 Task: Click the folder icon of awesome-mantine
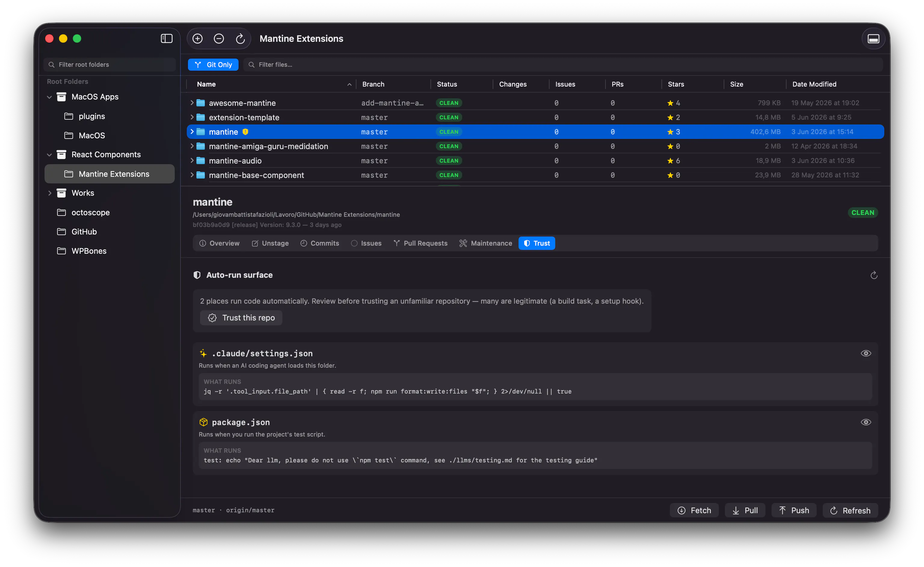coord(201,103)
